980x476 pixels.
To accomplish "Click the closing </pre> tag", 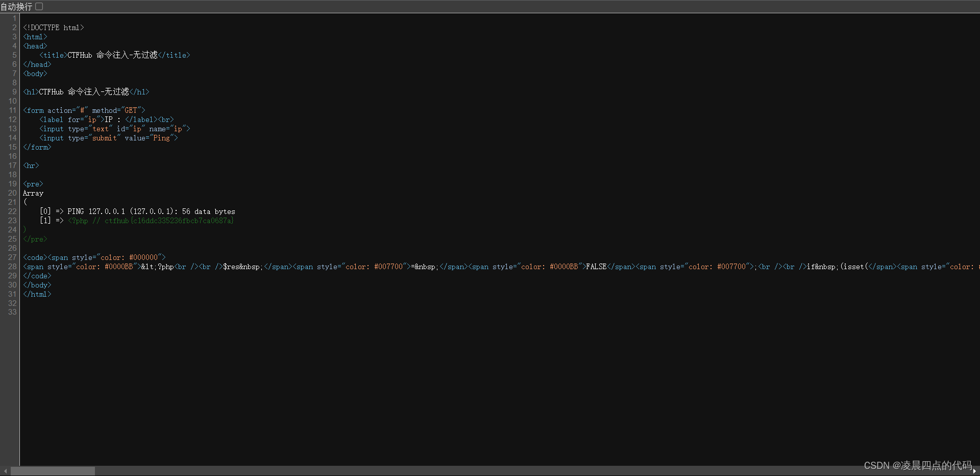I will click(35, 239).
